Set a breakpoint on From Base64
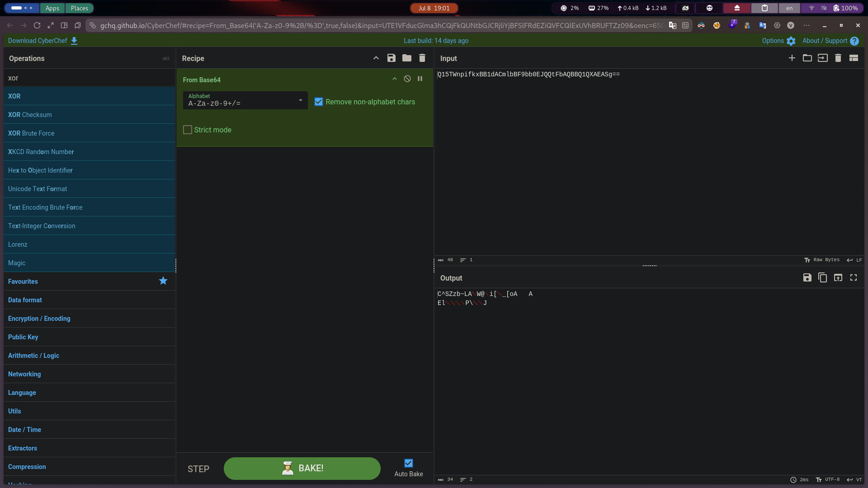Image resolution: width=868 pixels, height=488 pixels. pyautogui.click(x=420, y=79)
